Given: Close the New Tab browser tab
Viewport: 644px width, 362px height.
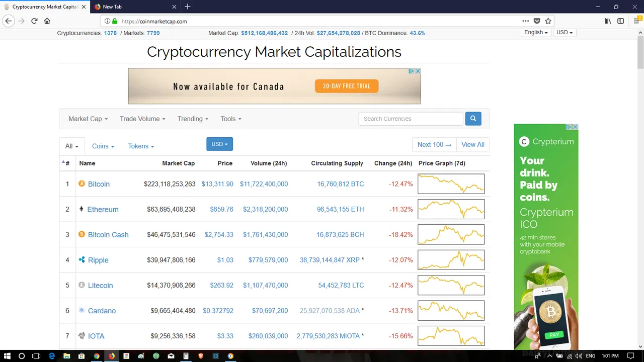Looking at the screenshot, I should point(175,7).
